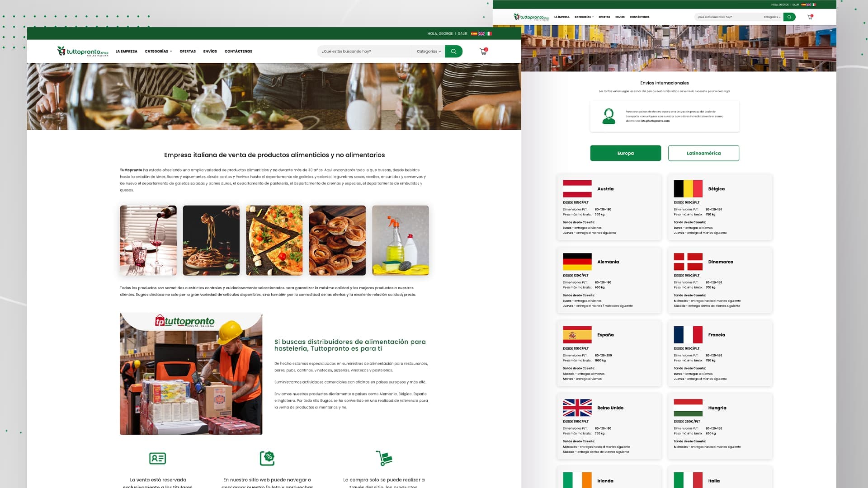This screenshot has height=488, width=868.
Task: Click the Bélgica flag in the shipping list
Action: pyautogui.click(x=688, y=188)
